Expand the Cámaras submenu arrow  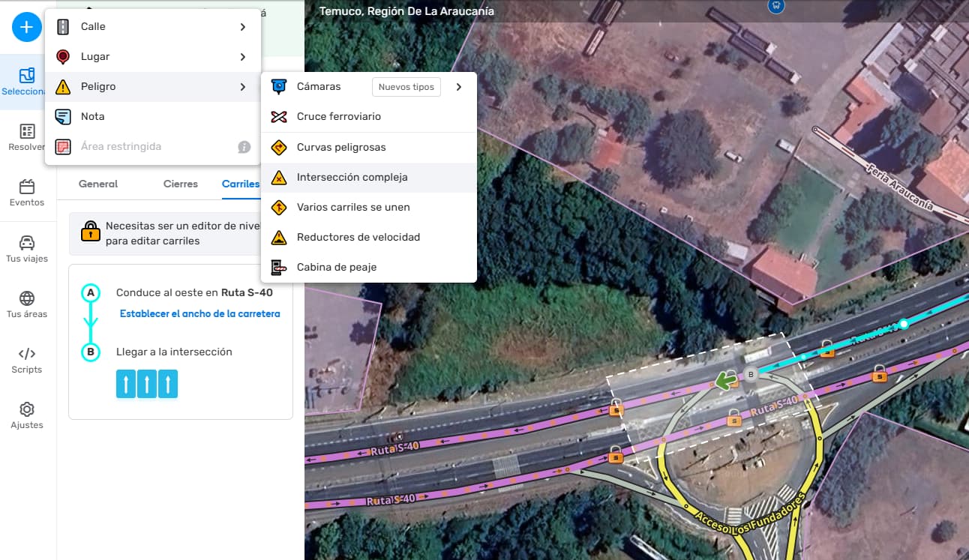(x=458, y=87)
